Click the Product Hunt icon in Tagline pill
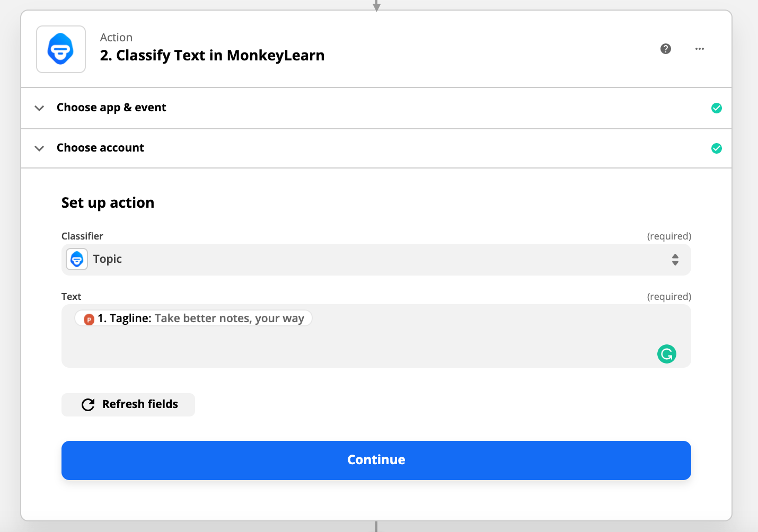 [x=89, y=319]
